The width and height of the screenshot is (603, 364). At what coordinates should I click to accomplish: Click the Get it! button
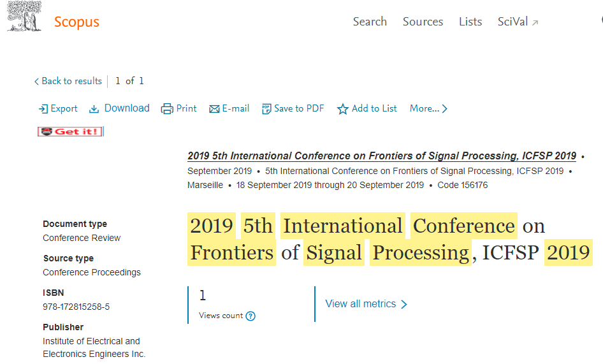point(70,131)
